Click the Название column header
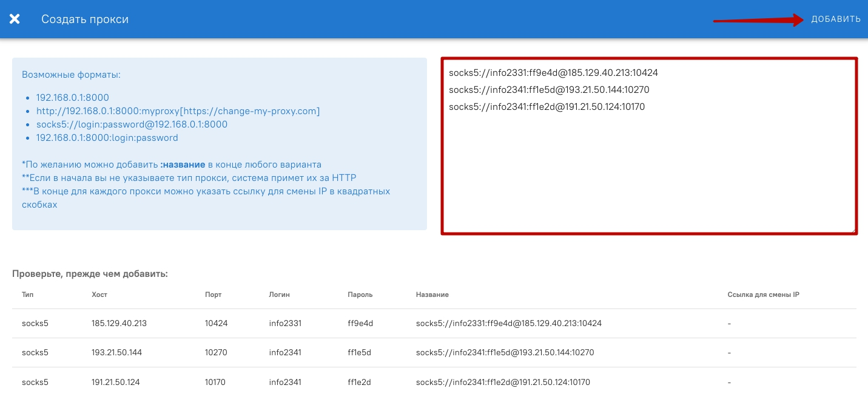Image resolution: width=868 pixels, height=402 pixels. 432,295
